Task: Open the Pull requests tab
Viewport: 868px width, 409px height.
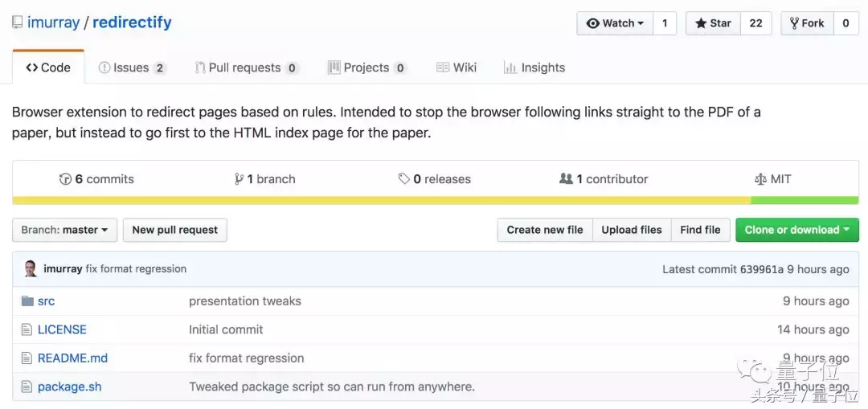Action: click(x=245, y=67)
